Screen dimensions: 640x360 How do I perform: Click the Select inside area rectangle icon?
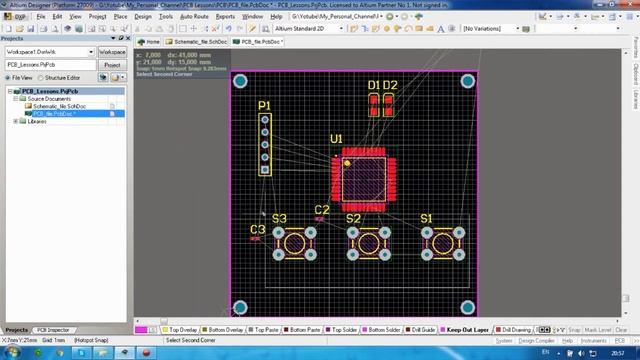pyautogui.click(x=183, y=29)
